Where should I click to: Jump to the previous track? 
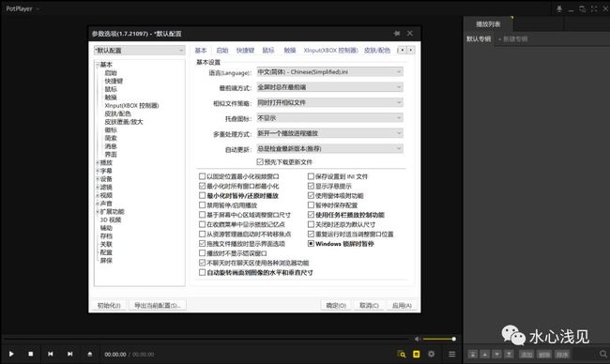50,354
